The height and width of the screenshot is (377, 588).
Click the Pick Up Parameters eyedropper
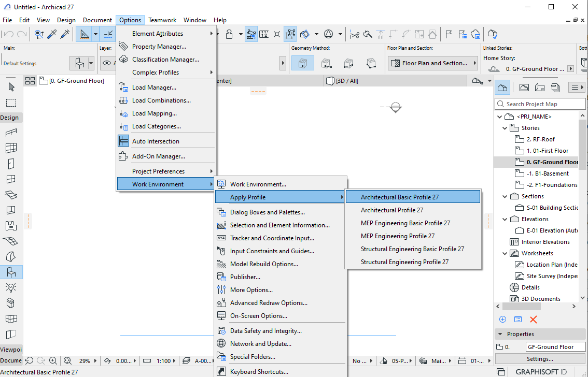coord(52,34)
